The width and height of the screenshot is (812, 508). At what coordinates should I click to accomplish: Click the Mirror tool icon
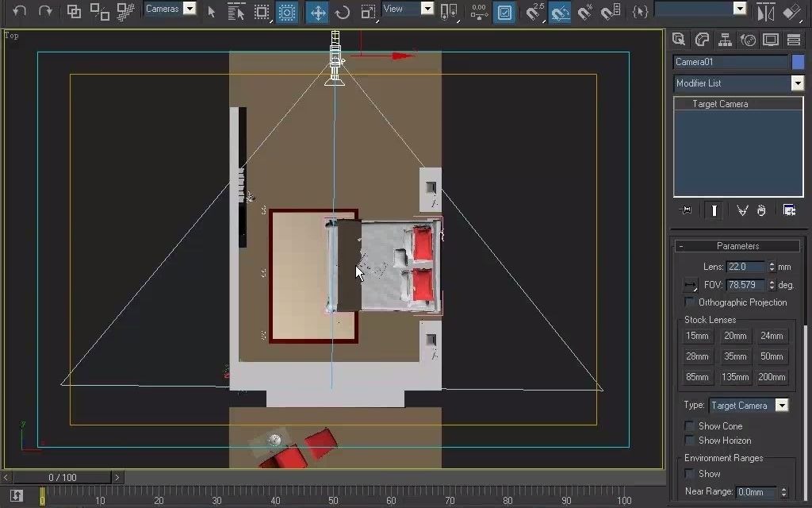coord(764,12)
